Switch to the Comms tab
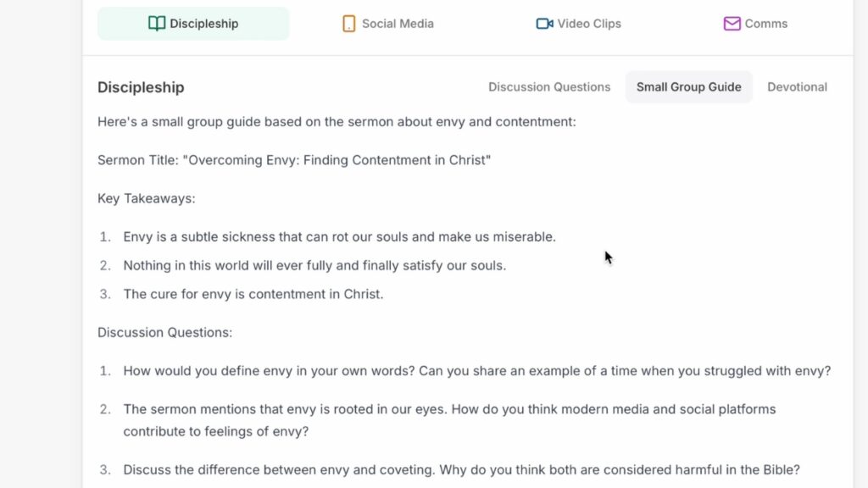Image resolution: width=868 pixels, height=488 pixels. click(x=754, y=24)
